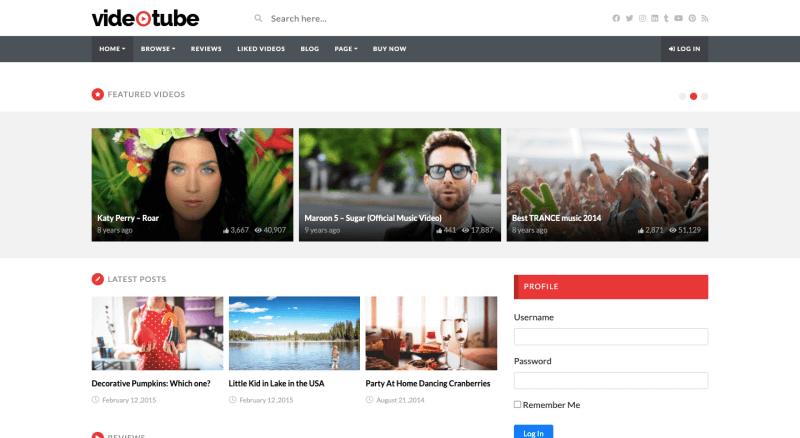Open the Instagram social icon
This screenshot has height=438, width=800.
point(642,18)
